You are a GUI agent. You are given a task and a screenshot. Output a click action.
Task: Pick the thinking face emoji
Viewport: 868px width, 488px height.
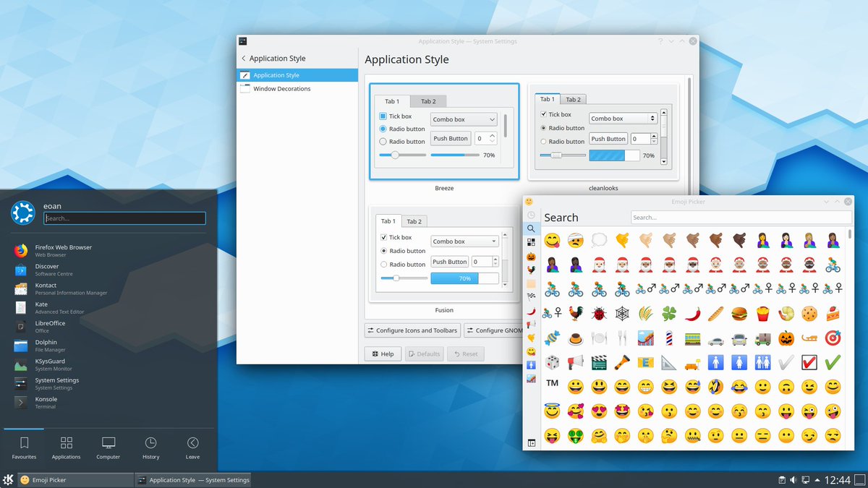point(669,435)
